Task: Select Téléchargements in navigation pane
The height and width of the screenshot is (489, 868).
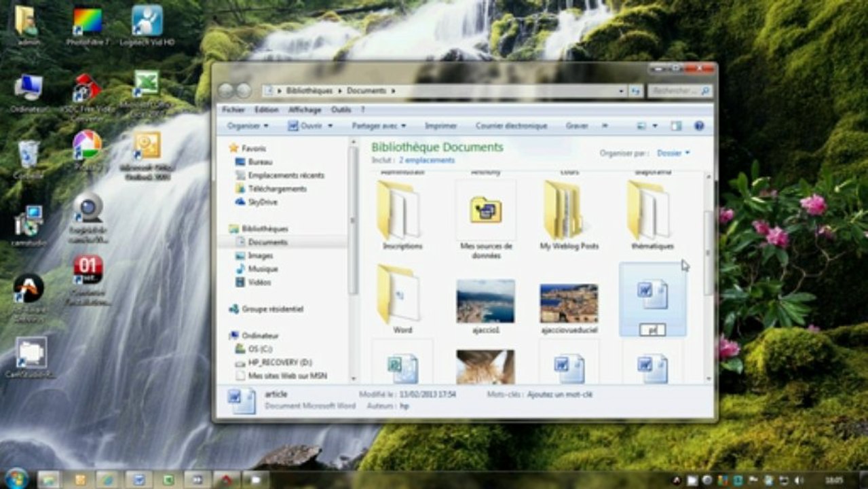Action: [x=271, y=189]
